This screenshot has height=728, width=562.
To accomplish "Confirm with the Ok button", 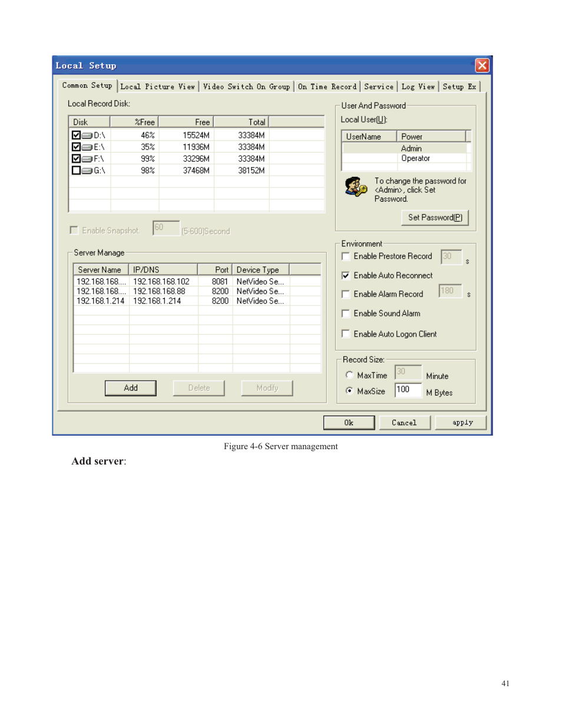I will tap(349, 423).
